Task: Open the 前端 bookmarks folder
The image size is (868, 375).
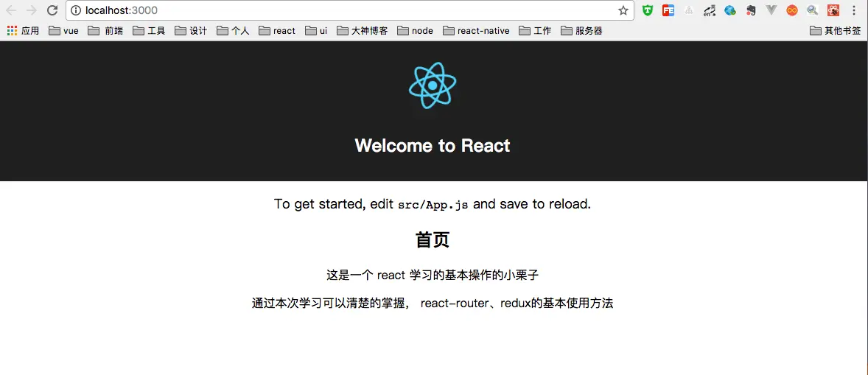Action: 105,31
